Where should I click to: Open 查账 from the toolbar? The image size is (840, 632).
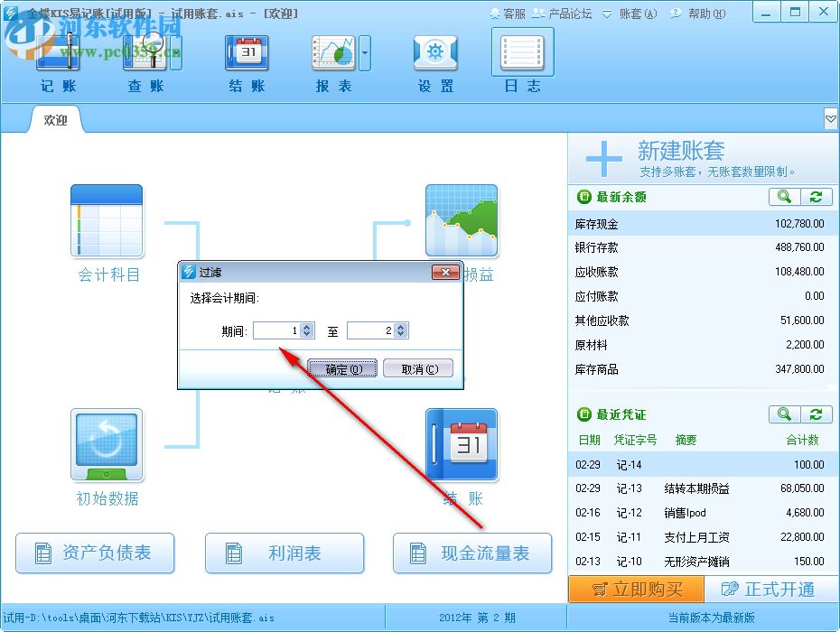coord(146,54)
